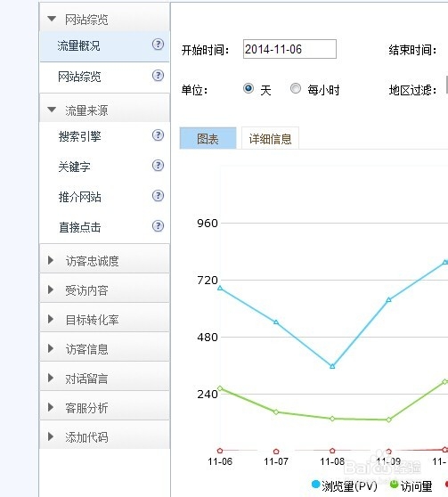Open the 关键字 report
Viewport: 448px width, 497px height.
point(74,167)
